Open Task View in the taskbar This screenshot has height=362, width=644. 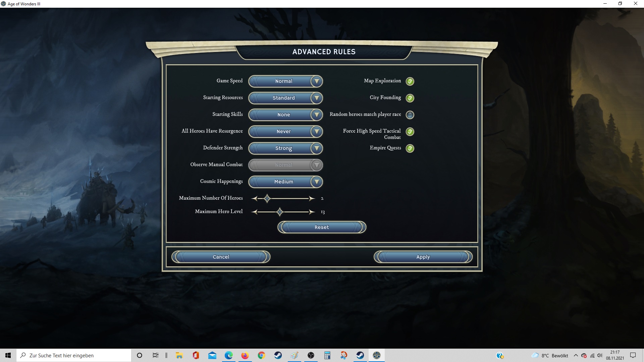[156, 355]
